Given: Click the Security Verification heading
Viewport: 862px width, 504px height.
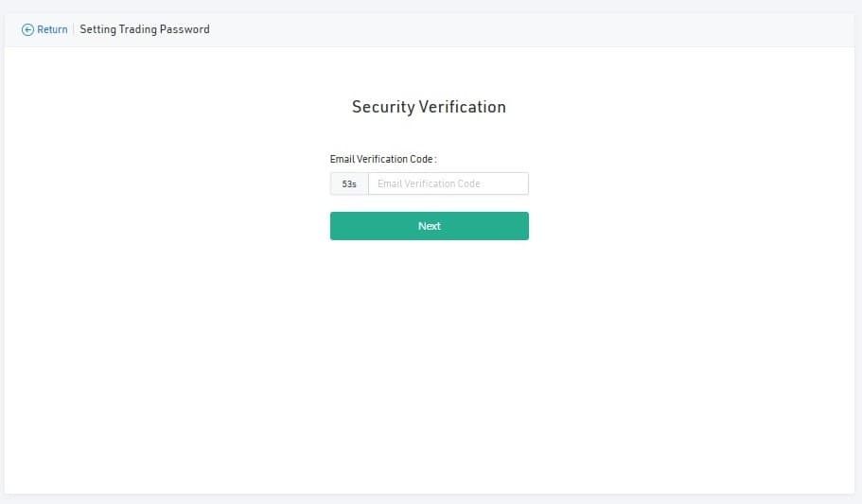Looking at the screenshot, I should [429, 107].
